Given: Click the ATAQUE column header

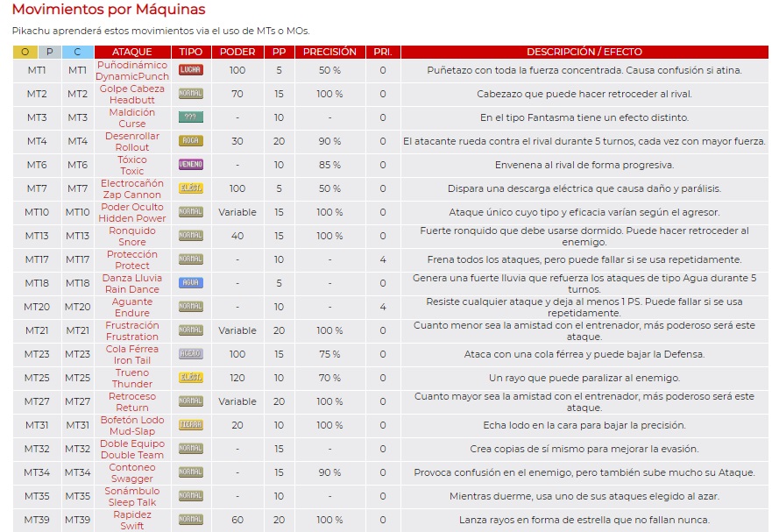Looking at the screenshot, I should coord(132,52).
